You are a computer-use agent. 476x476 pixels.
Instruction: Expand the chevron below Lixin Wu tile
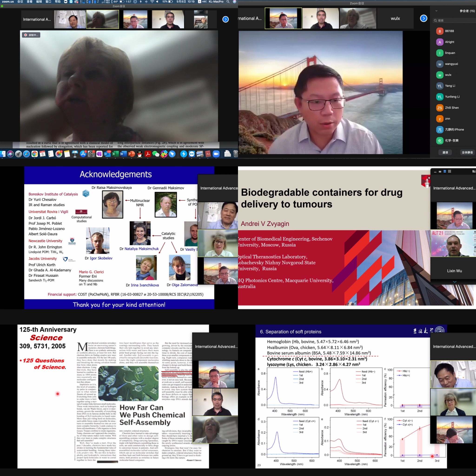point(455,282)
